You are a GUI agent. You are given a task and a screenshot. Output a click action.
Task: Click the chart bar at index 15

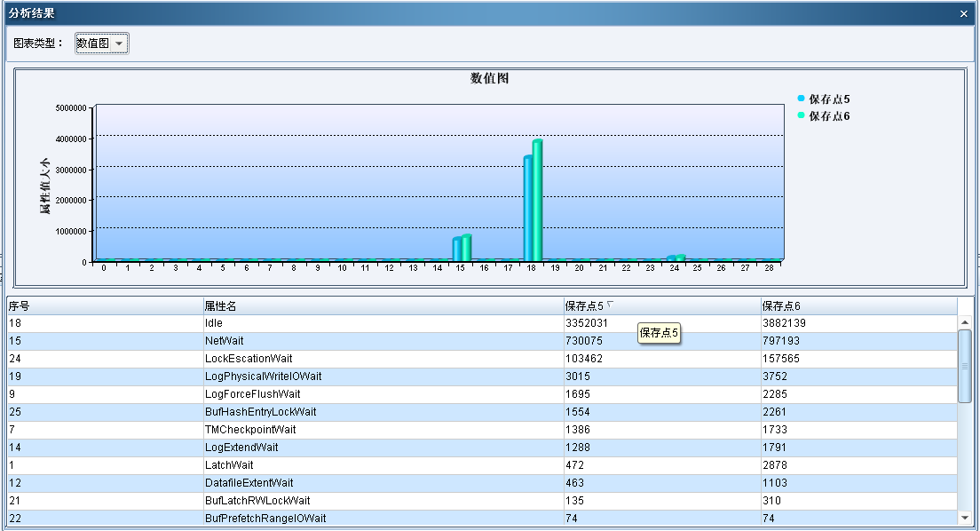462,249
